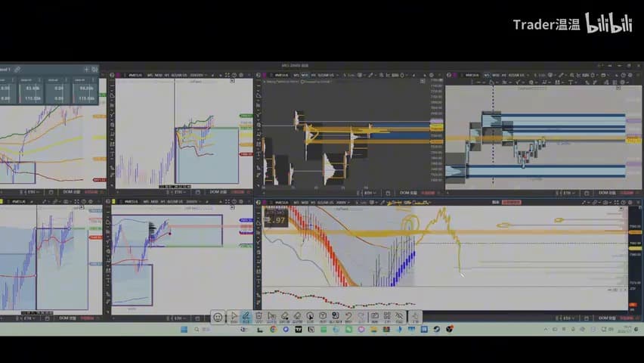Screen dimensions: 644x363
Task: Select M5 timeframe in bottom large chart
Action: (x=296, y=202)
